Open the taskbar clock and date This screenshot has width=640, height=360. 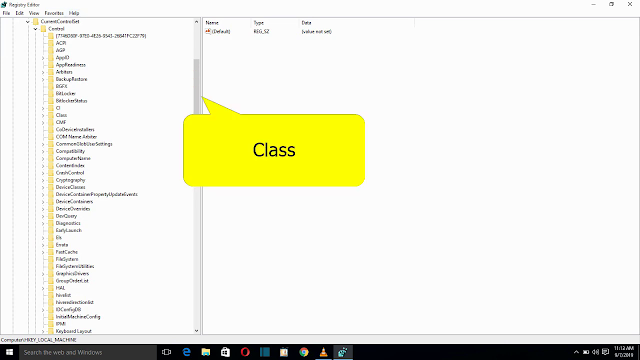[623, 352]
